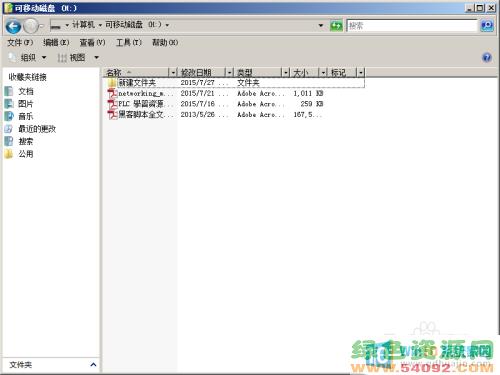Viewport: 500px width, 375px height.
Task: Click the 收藏夹链接 heading
Action: click(27, 77)
